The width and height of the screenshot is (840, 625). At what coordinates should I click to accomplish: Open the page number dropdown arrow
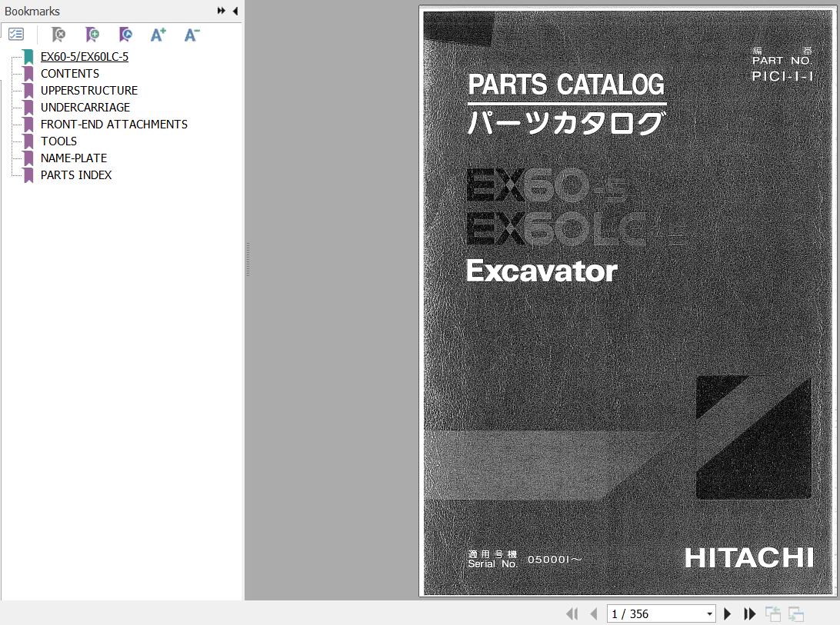point(710,613)
